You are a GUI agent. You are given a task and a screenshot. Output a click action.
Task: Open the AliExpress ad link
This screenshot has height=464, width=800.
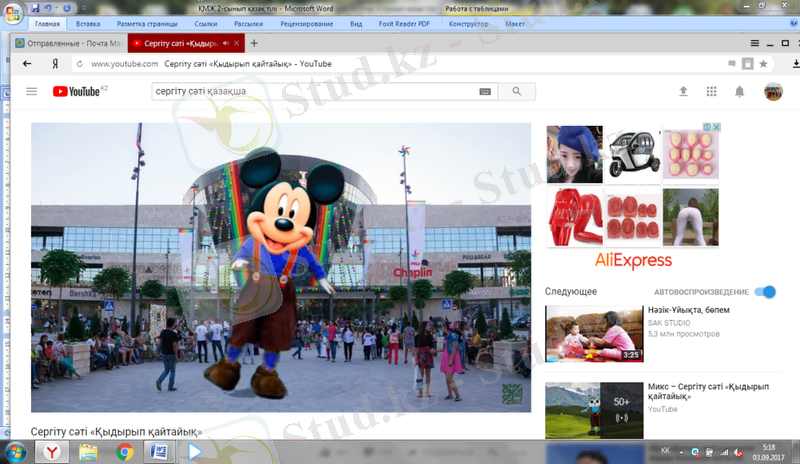633,261
